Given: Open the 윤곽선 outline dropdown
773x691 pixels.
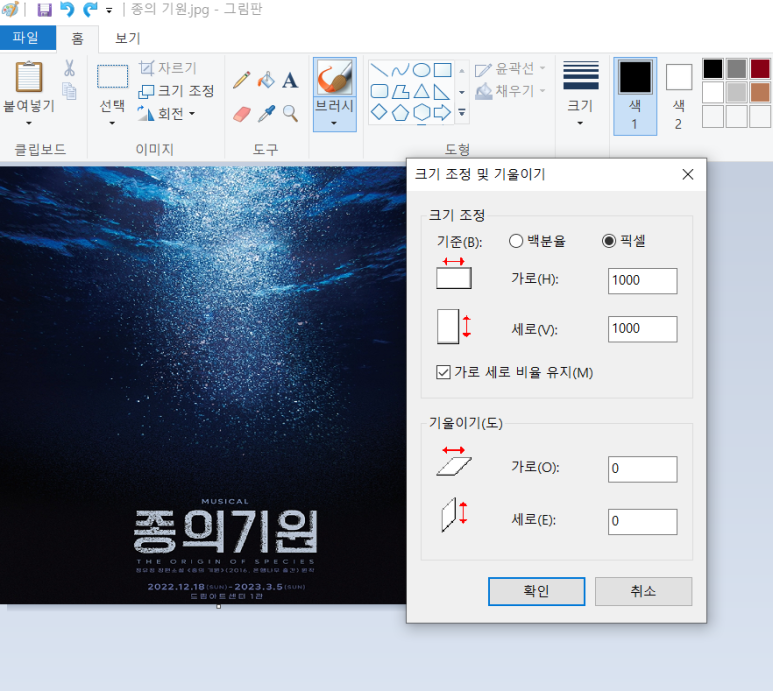Looking at the screenshot, I should click(510, 69).
